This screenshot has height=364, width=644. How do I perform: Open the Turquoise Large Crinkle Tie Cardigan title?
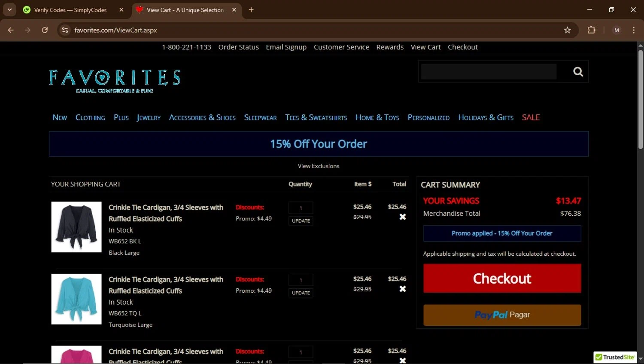coord(166,285)
